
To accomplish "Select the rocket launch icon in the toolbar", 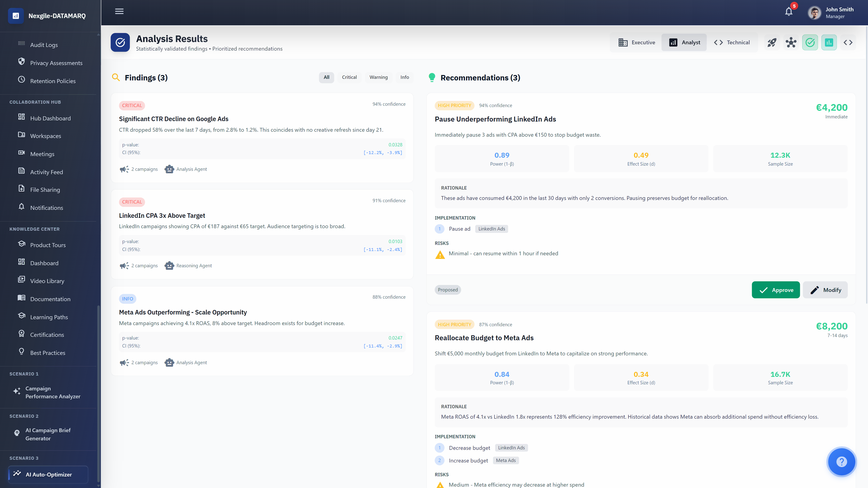I will coord(772,42).
